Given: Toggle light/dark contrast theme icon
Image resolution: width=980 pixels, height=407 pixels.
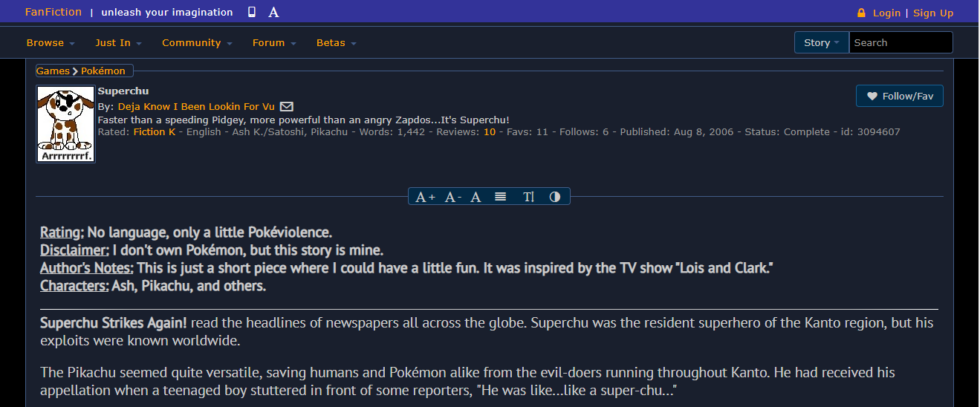Looking at the screenshot, I should [x=554, y=197].
